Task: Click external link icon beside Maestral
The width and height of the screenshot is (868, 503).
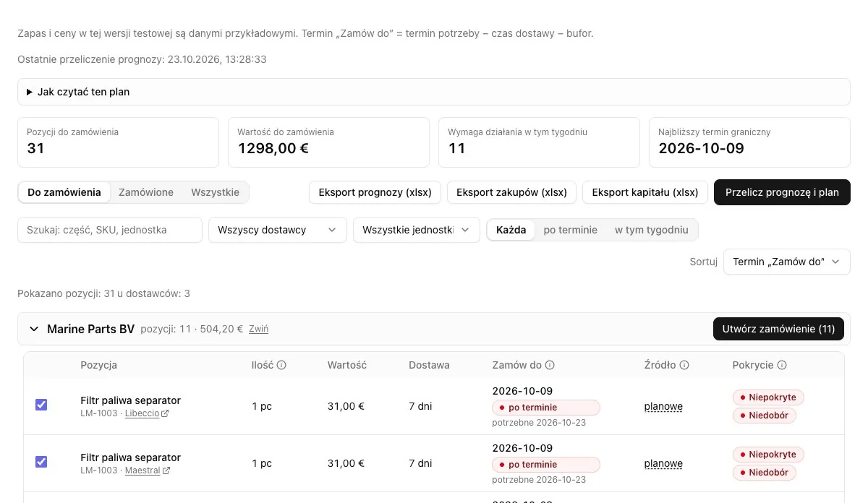Action: pos(166,470)
